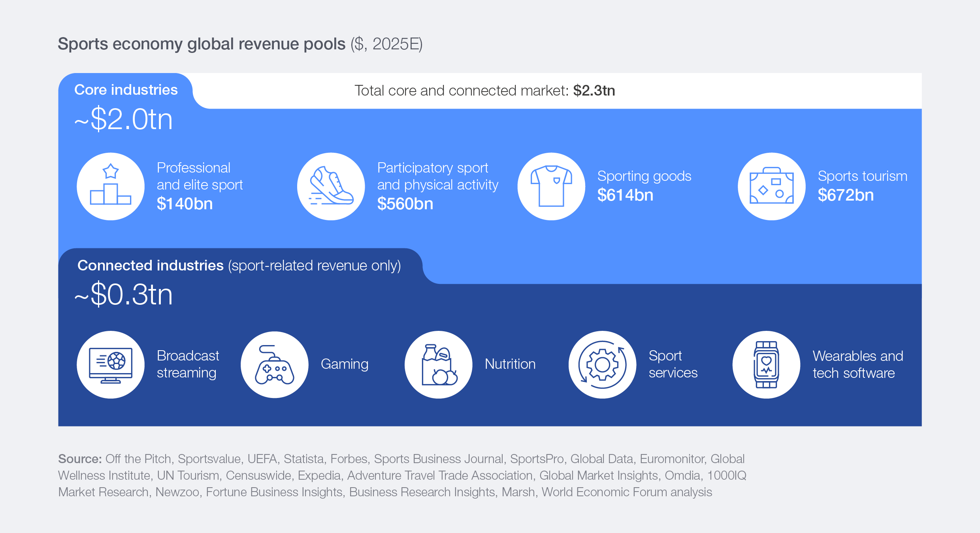Screen dimensions: 980x533
Task: Select the Connected industries header
Action: (x=151, y=265)
